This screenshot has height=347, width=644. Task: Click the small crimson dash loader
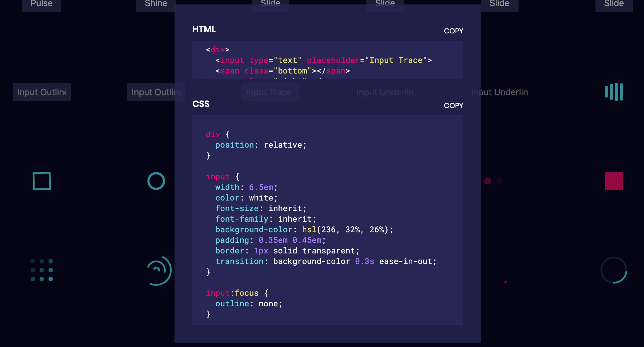(x=505, y=282)
